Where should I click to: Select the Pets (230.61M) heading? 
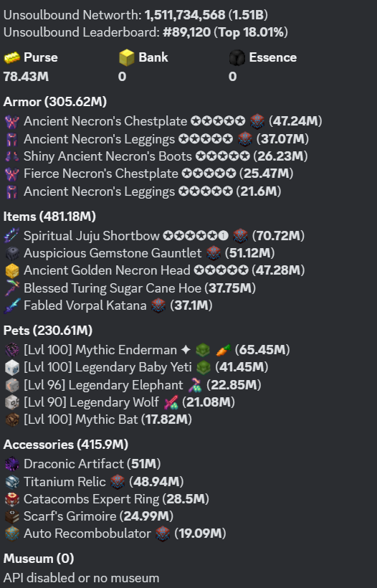(48, 331)
